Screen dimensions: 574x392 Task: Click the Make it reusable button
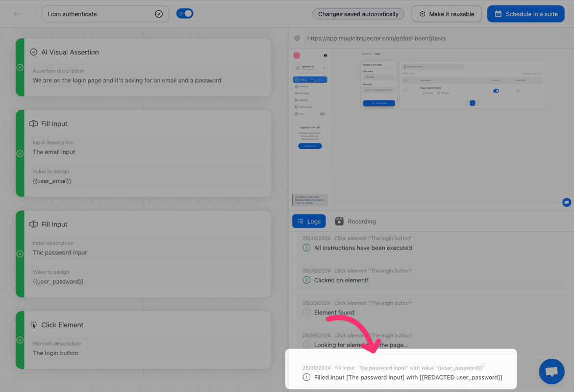tap(446, 14)
